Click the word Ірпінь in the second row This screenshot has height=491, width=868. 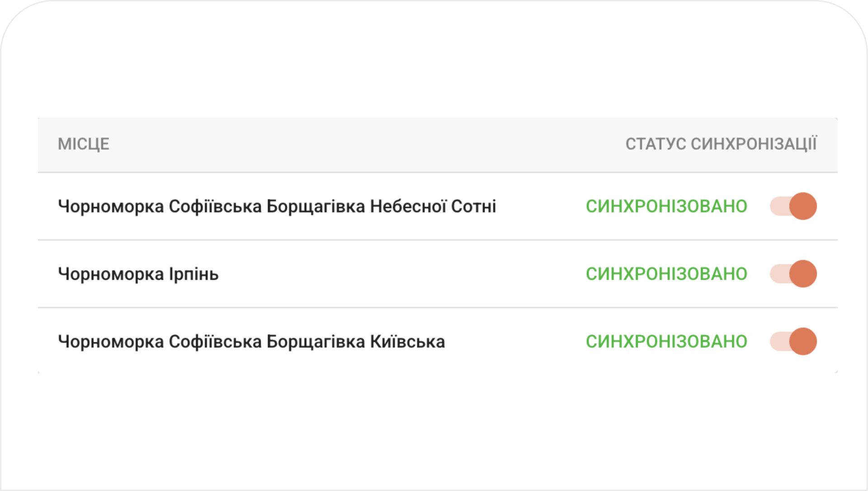click(x=194, y=274)
